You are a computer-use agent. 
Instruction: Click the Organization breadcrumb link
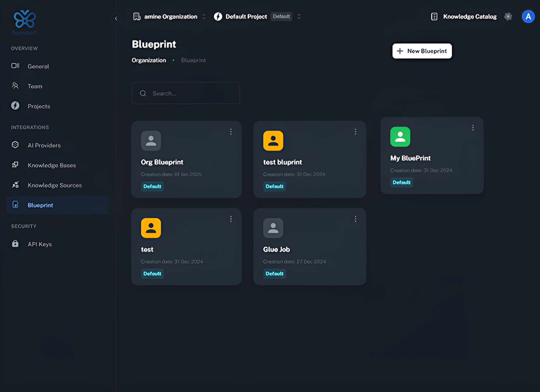149,60
